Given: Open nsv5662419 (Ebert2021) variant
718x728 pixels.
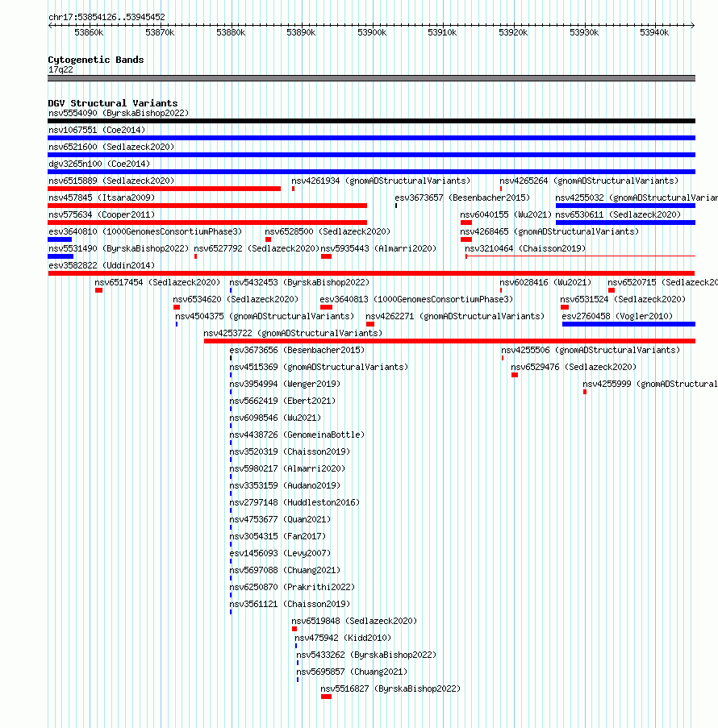Looking at the screenshot, I should [282, 401].
